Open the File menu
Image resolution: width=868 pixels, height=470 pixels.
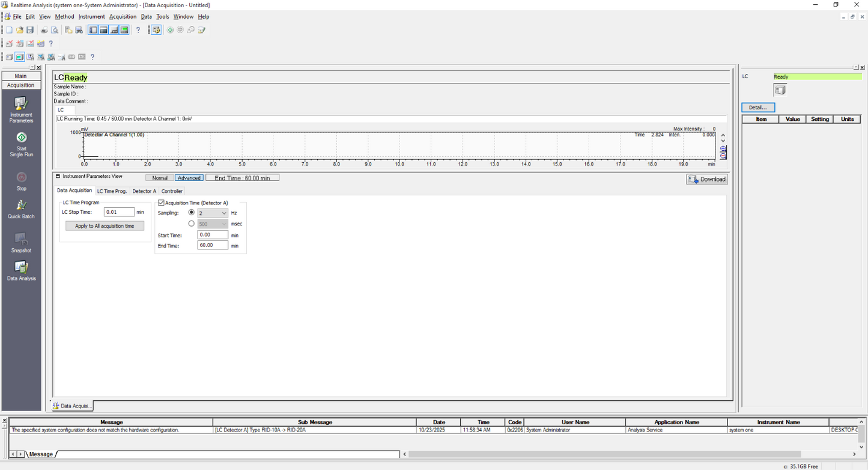pos(17,17)
